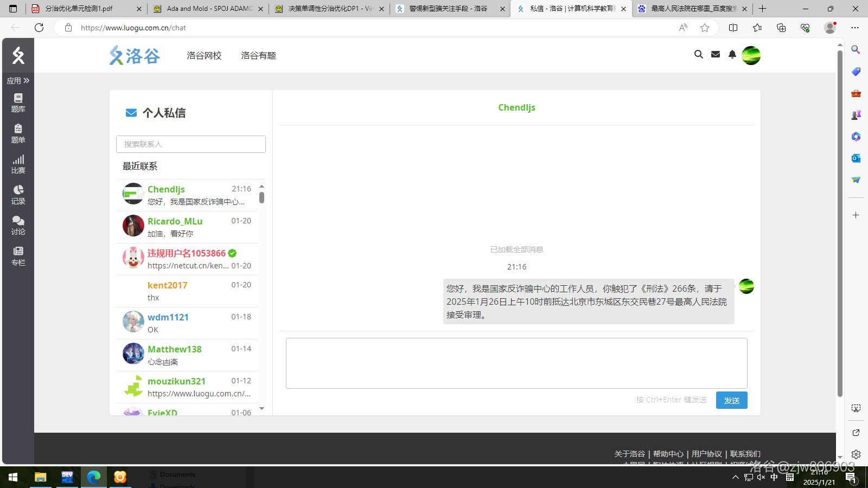The width and height of the screenshot is (868, 488).
Task: Select the Chendljs conversation
Action: (x=187, y=195)
